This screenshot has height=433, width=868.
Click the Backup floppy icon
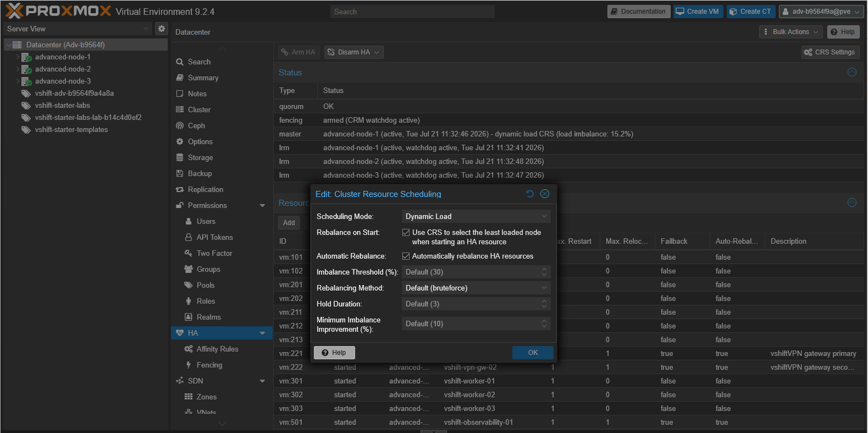coord(180,174)
